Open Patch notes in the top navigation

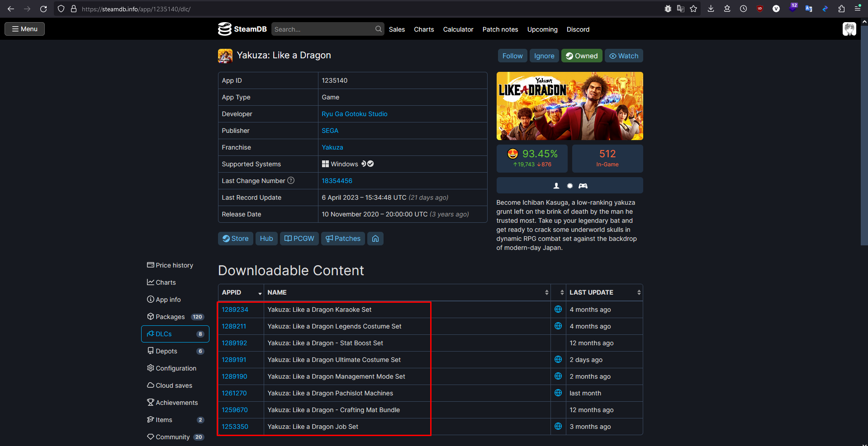click(500, 29)
